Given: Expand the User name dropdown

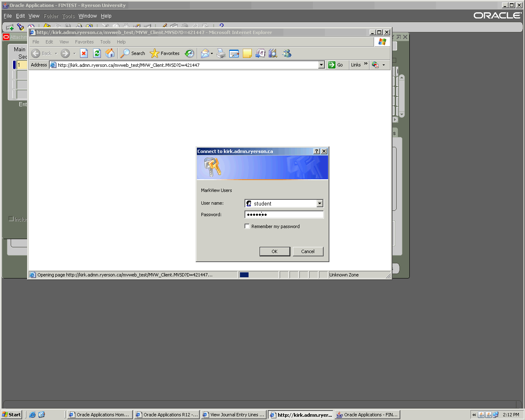Looking at the screenshot, I should [x=320, y=203].
